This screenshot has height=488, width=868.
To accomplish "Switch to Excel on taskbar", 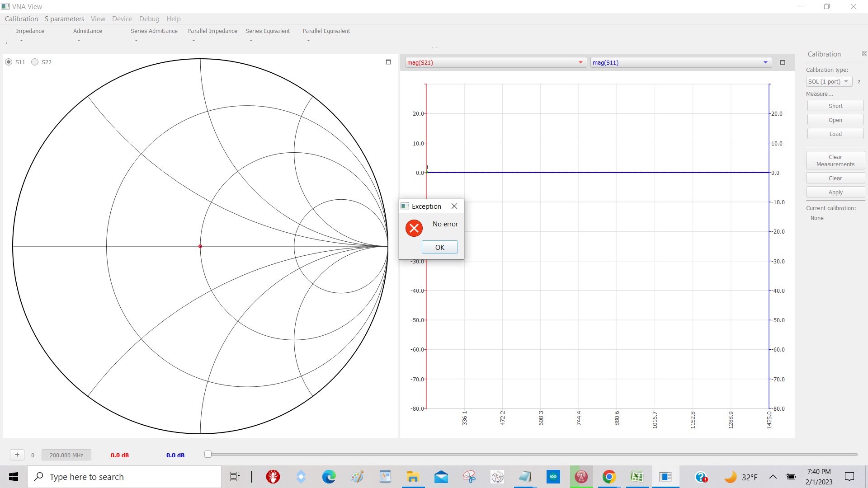I will pos(637,477).
